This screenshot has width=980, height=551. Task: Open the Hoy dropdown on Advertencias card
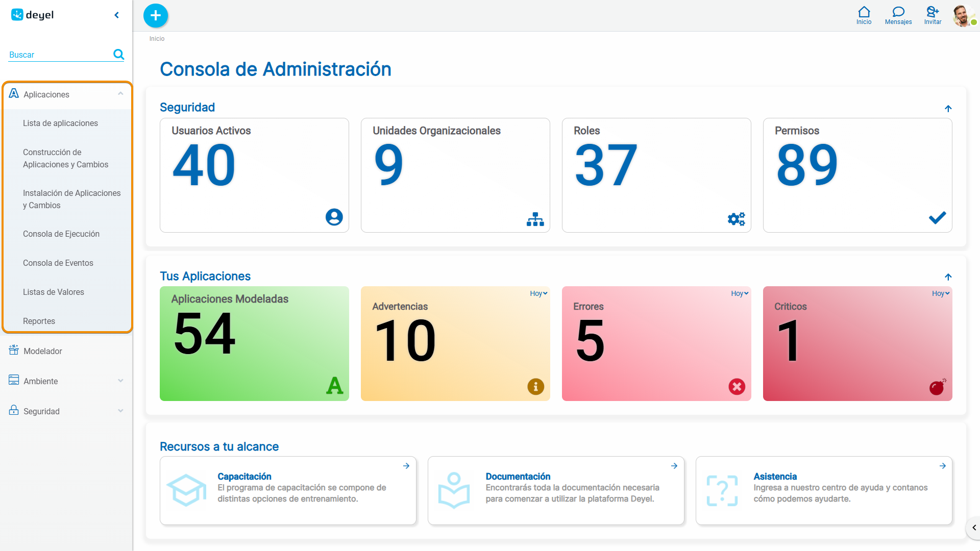[538, 293]
